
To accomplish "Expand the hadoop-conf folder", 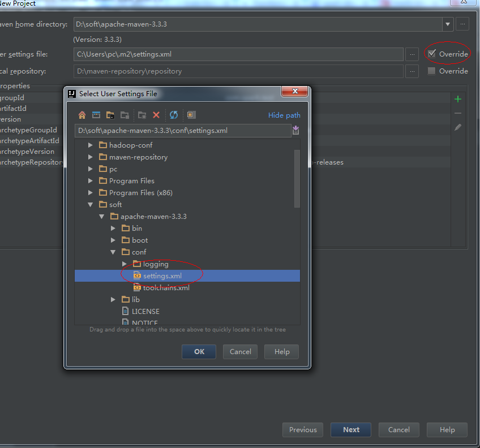I will (91, 145).
